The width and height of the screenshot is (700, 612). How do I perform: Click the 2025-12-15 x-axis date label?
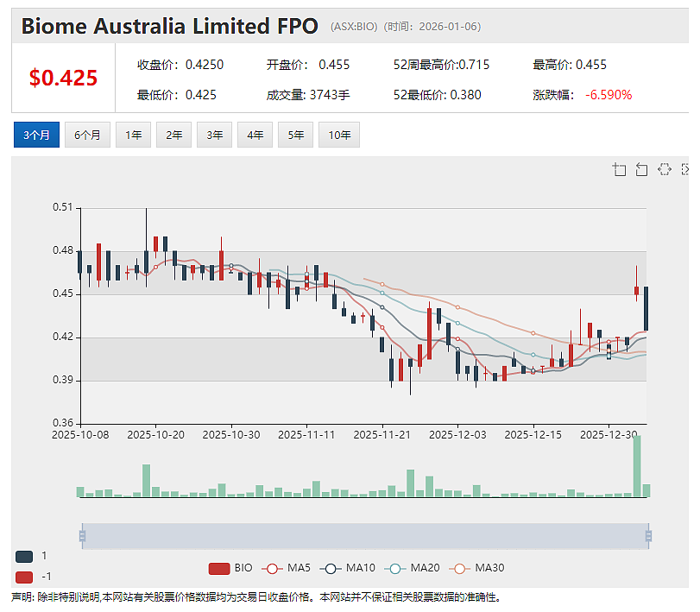click(533, 435)
